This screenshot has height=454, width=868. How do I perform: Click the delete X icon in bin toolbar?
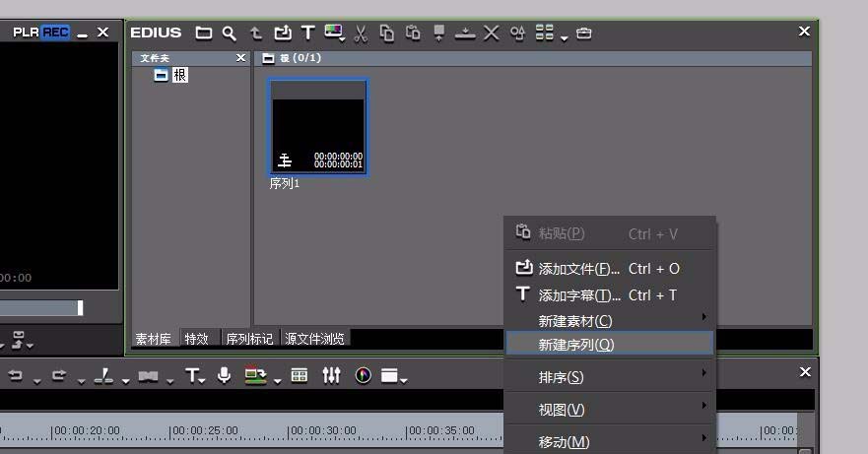(x=491, y=33)
